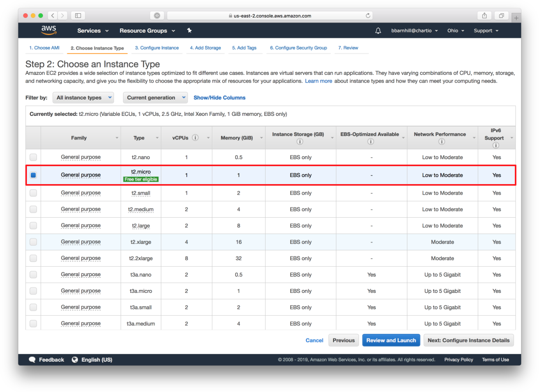Open the Family column sort arrow
The height and width of the screenshot is (392, 539).
tap(117, 138)
